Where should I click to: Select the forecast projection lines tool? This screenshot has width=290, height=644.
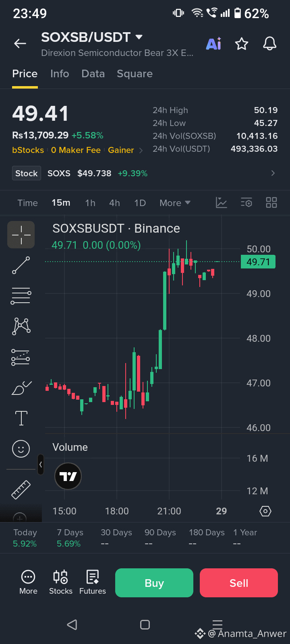(x=21, y=357)
